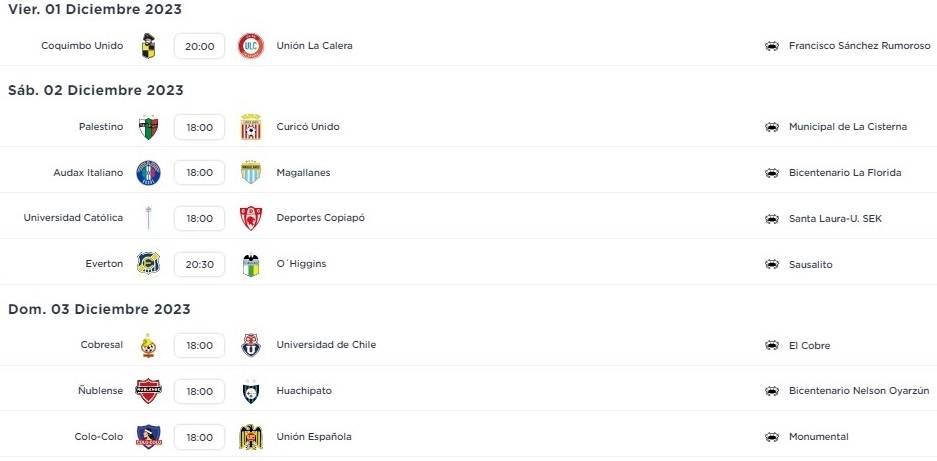Open the Unión Española team link

[x=314, y=437]
